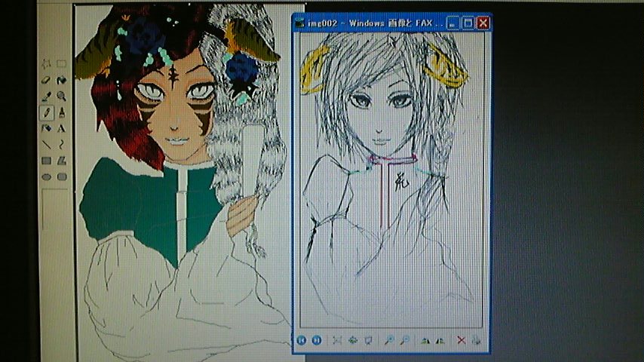Screen dimensions: 644x362
Task: Choose the Brush tool in Paint
Action: click(x=62, y=112)
